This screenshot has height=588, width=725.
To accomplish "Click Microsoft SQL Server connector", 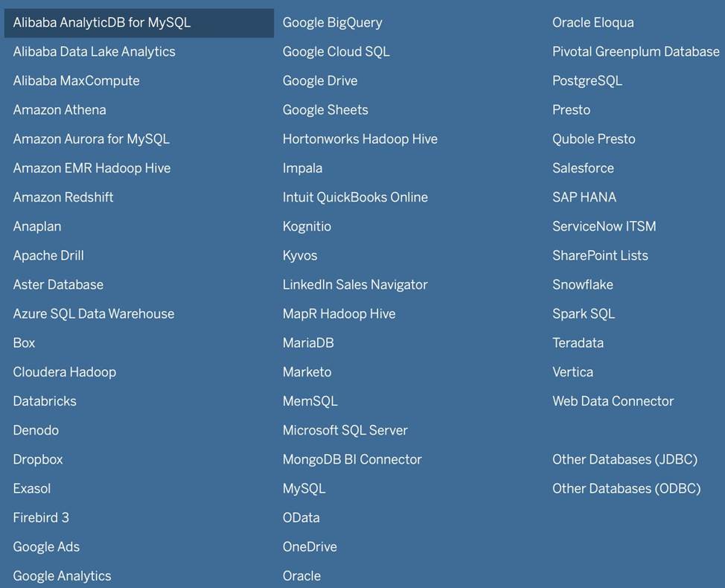I will coord(345,430).
